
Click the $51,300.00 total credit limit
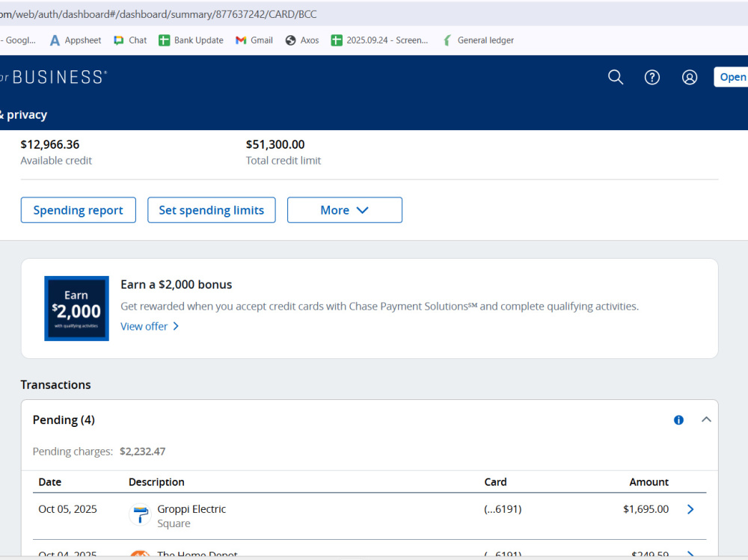pos(275,144)
